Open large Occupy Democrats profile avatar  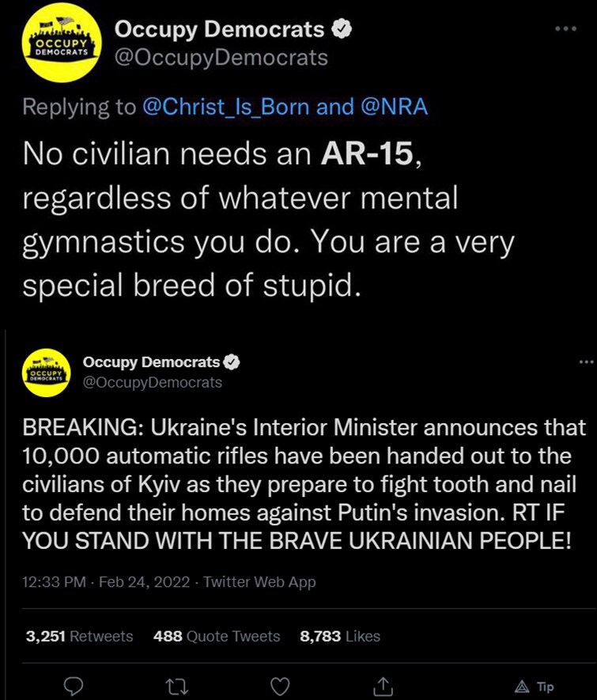pyautogui.click(x=62, y=43)
